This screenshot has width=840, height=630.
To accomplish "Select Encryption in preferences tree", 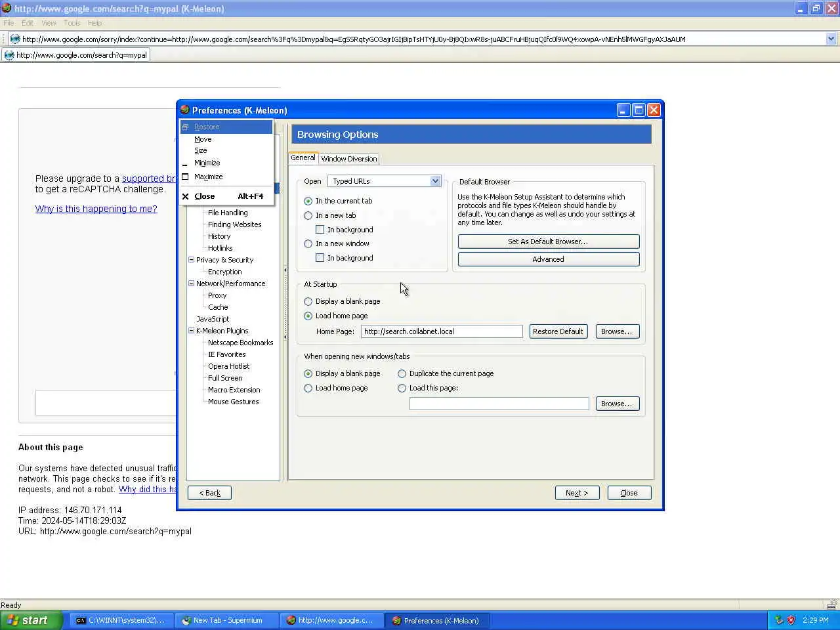I will 224,272.
